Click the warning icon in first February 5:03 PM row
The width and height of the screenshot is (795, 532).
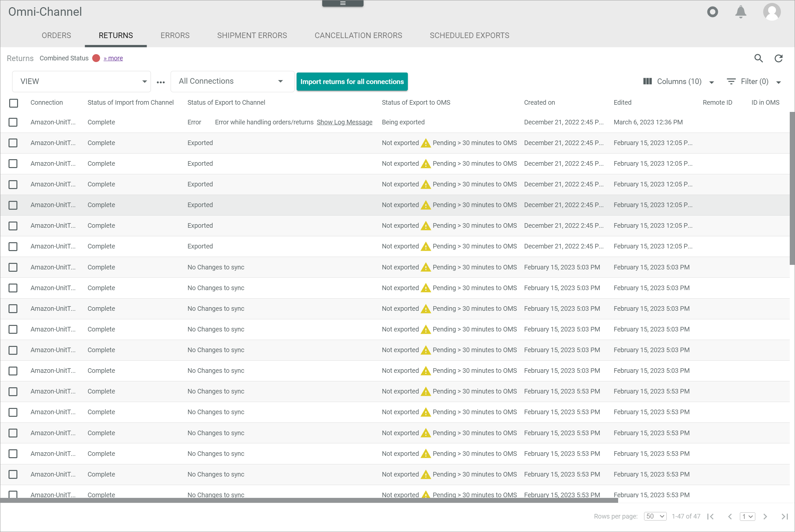point(426,267)
